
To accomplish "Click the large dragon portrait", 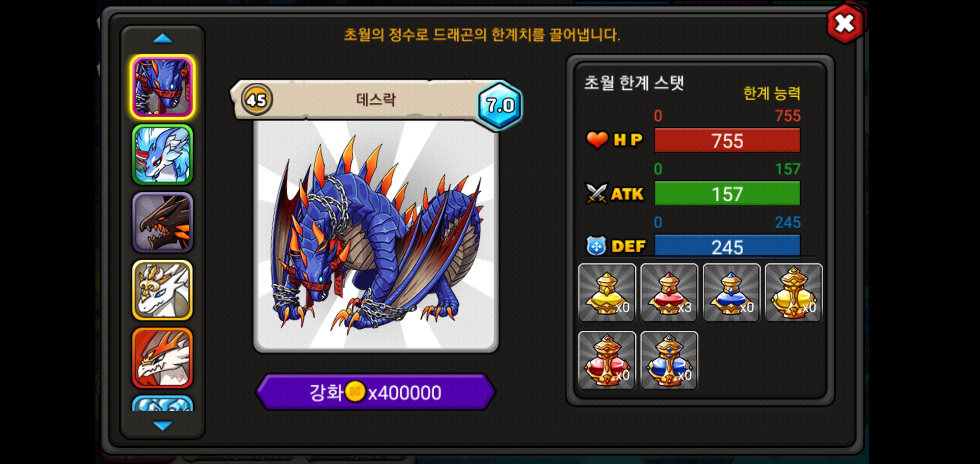I will 376,236.
